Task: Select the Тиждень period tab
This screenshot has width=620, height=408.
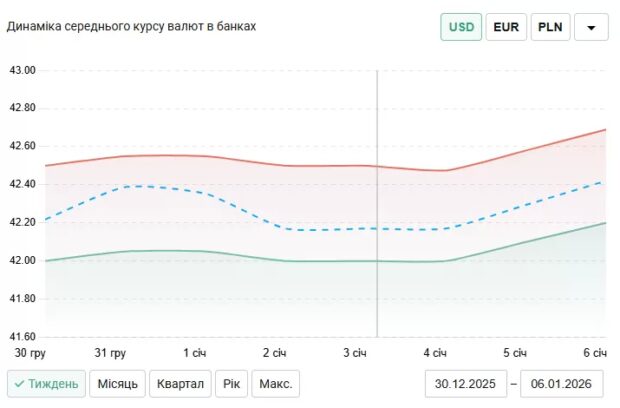Action: pyautogui.click(x=45, y=384)
